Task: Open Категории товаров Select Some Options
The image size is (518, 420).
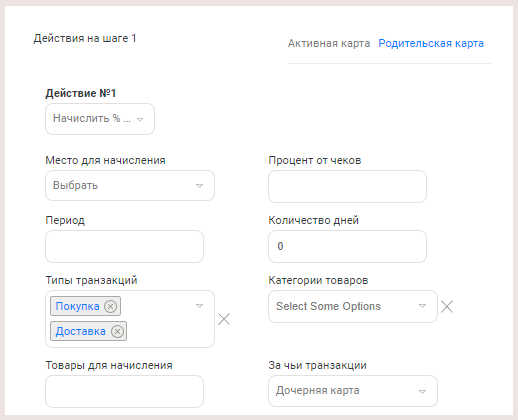Action: (353, 306)
